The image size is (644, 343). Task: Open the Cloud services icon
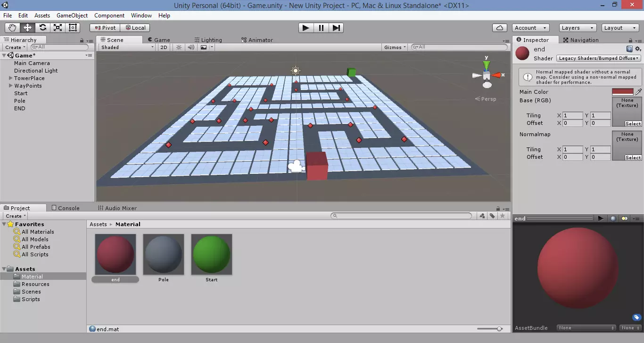(499, 28)
